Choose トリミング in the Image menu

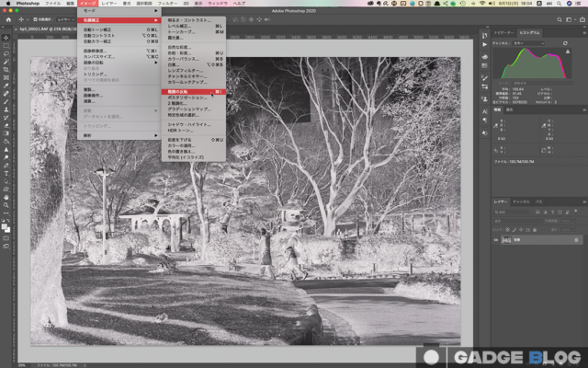[x=119, y=75]
